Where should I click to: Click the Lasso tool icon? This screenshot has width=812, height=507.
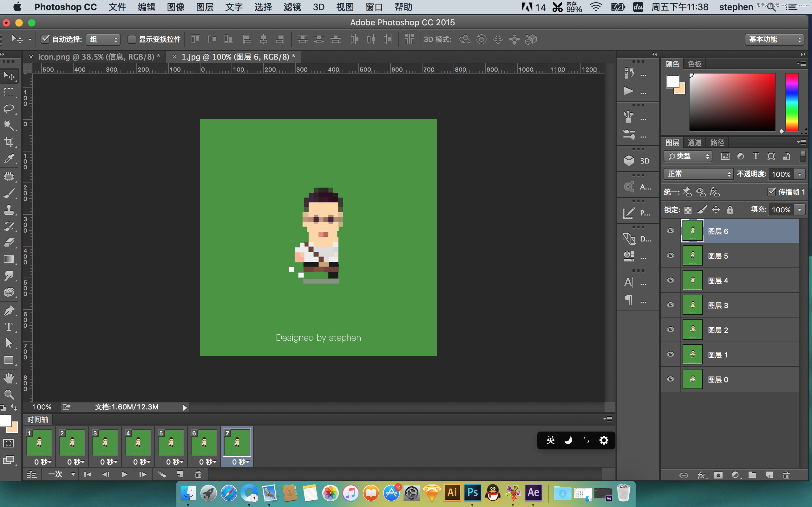(x=8, y=107)
